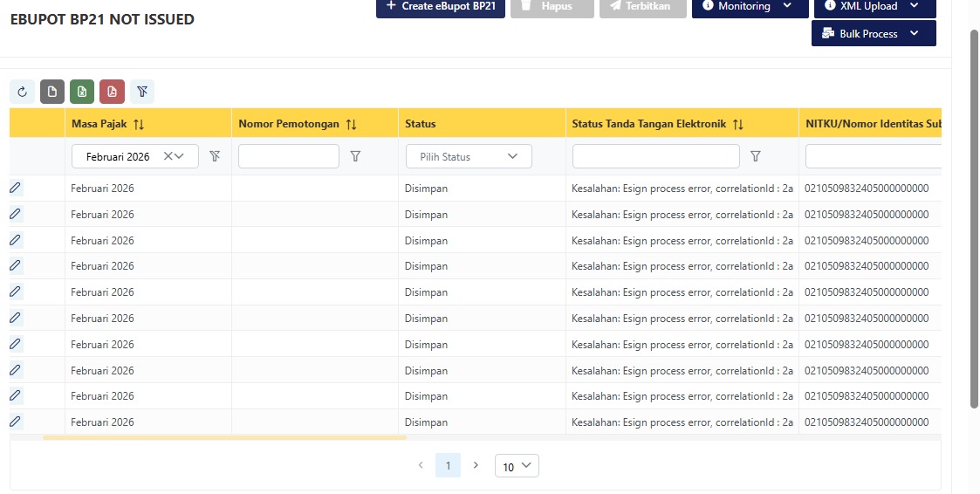Open the Nomor Pemotongan filter funnel

click(355, 155)
